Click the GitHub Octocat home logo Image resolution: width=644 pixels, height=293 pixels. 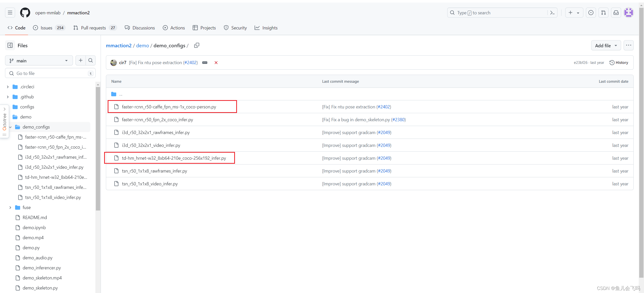(25, 13)
